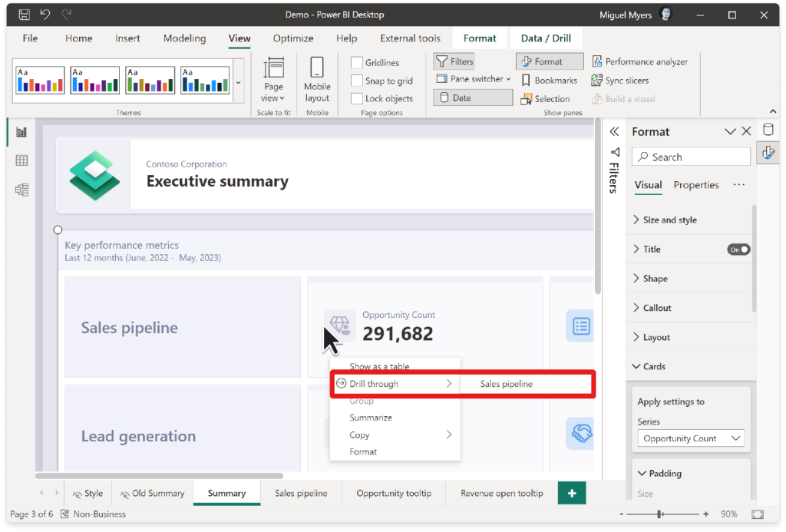Open Sync slicers pane

coord(619,81)
